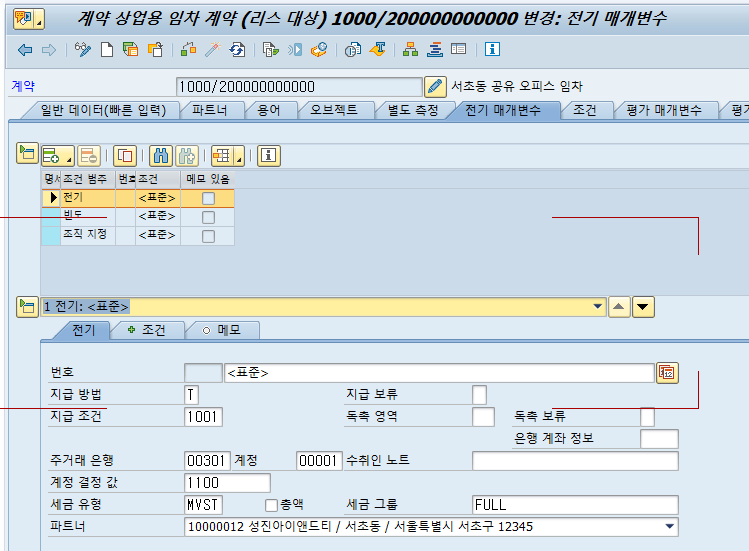
Task: Click the contract number field 1000/200000000000
Action: [299, 87]
